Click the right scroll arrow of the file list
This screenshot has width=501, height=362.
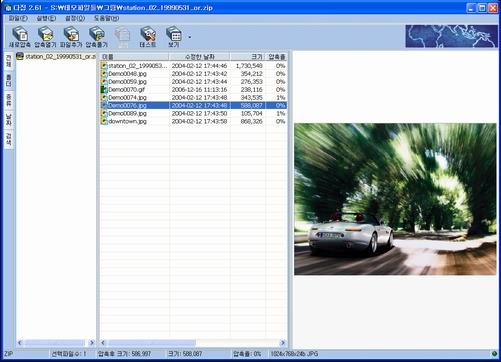tap(283, 343)
